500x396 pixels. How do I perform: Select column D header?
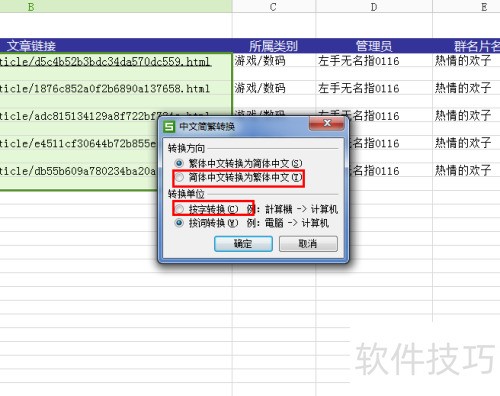(x=374, y=6)
